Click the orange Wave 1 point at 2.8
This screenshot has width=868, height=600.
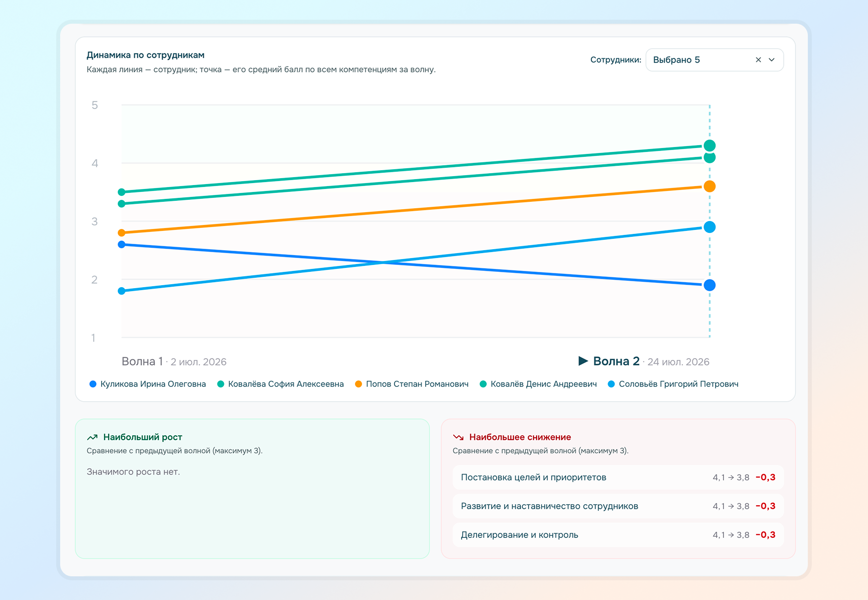[122, 233]
